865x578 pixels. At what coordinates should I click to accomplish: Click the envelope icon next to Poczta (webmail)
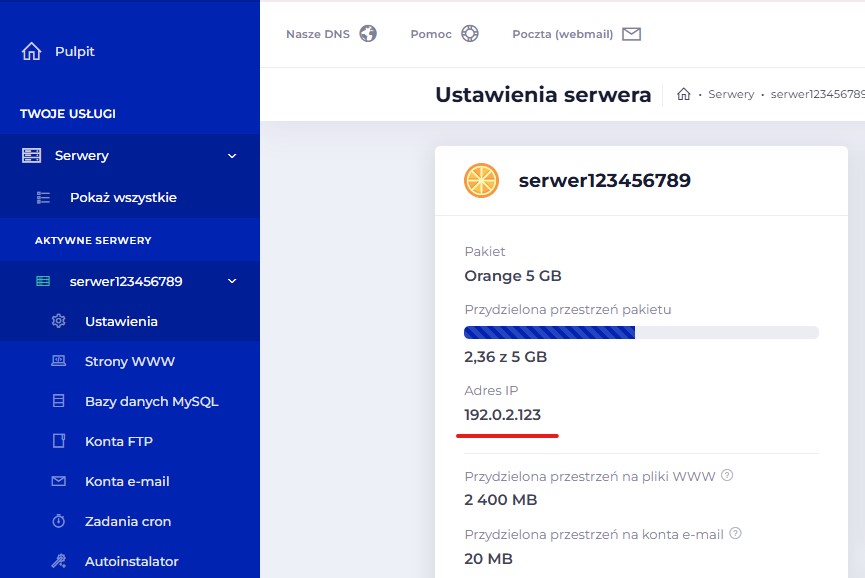[x=631, y=34]
